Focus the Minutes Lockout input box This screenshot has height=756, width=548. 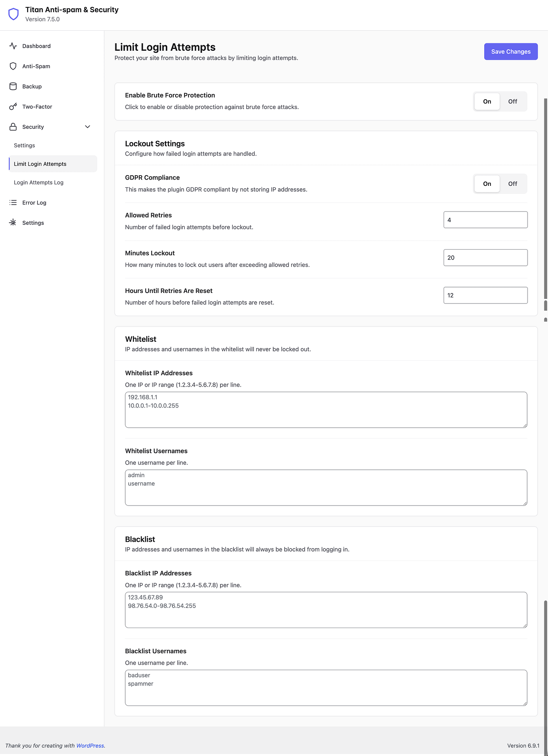[485, 258]
